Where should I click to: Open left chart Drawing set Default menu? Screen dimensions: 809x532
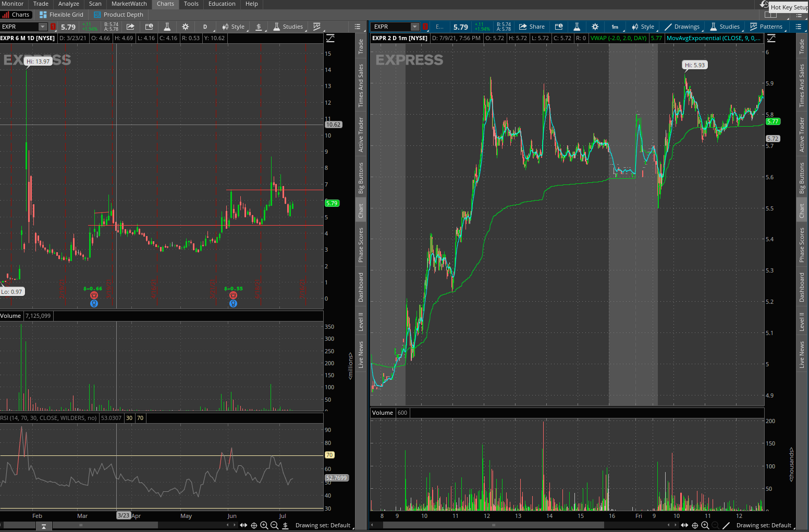pyautogui.click(x=323, y=525)
